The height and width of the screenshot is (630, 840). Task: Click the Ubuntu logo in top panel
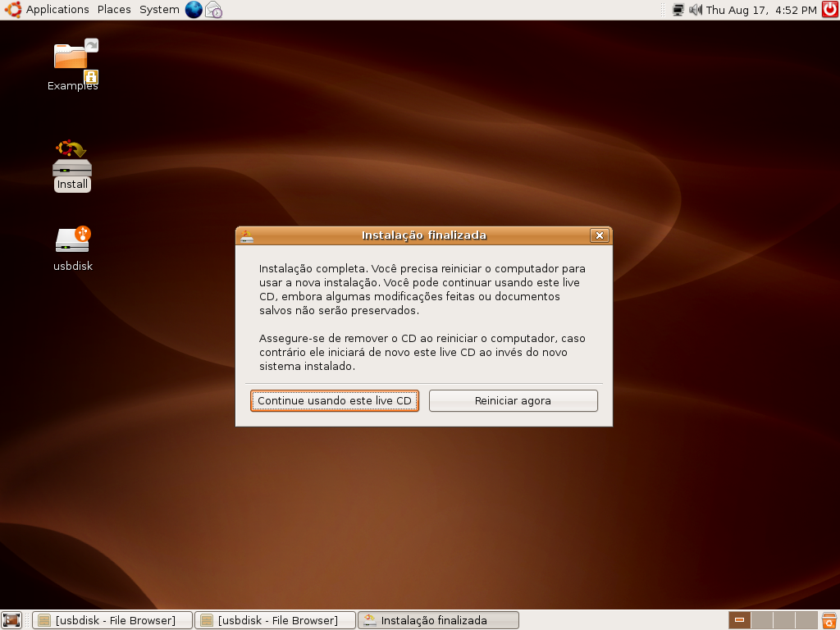[x=13, y=10]
